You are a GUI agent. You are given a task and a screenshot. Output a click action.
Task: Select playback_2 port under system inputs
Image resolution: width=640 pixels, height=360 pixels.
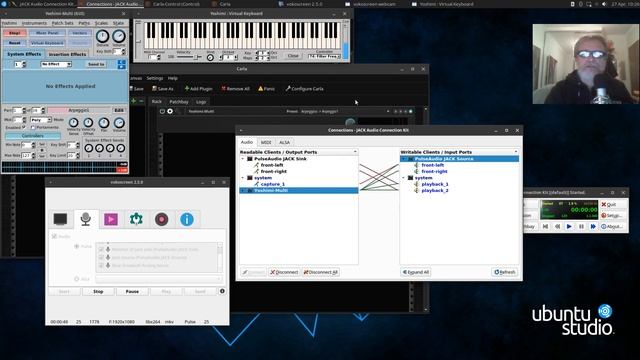click(435, 191)
